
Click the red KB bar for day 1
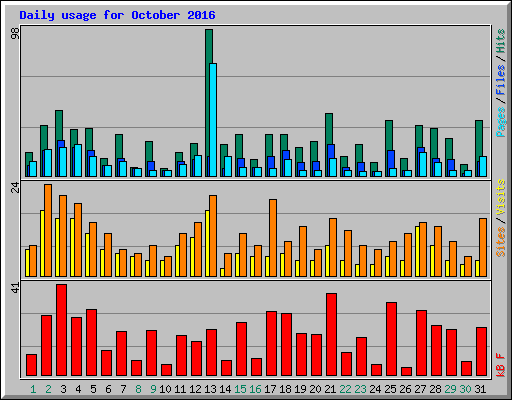click(x=31, y=365)
